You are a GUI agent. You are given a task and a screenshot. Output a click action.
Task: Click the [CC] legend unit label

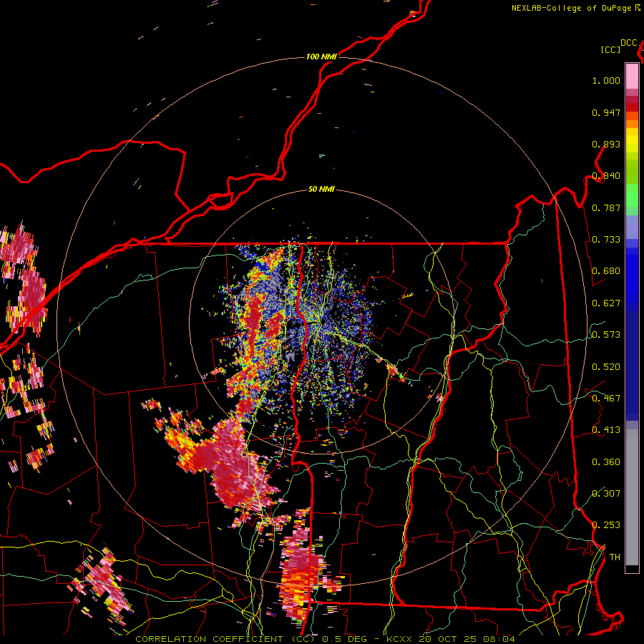(x=610, y=49)
